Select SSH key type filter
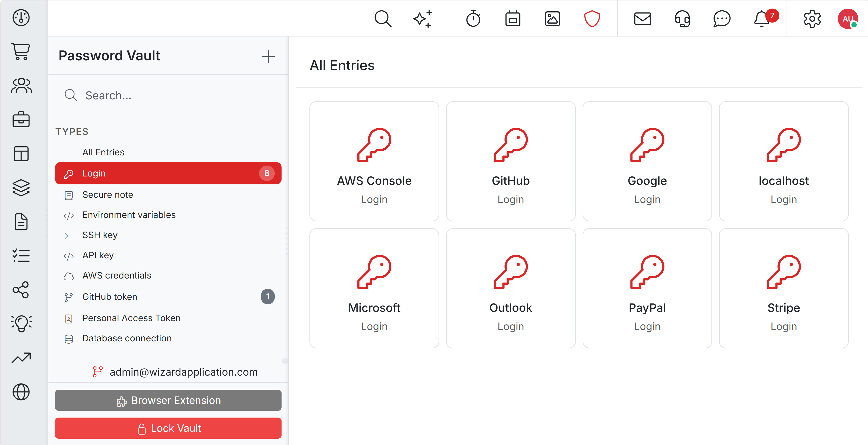The height and width of the screenshot is (445, 868). [169, 235]
